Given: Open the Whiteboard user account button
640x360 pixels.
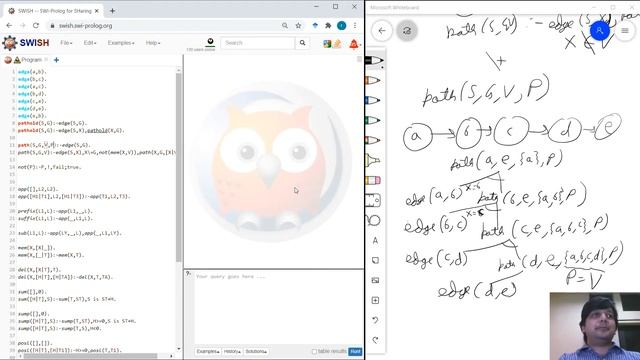Looking at the screenshot, I should click(600, 31).
